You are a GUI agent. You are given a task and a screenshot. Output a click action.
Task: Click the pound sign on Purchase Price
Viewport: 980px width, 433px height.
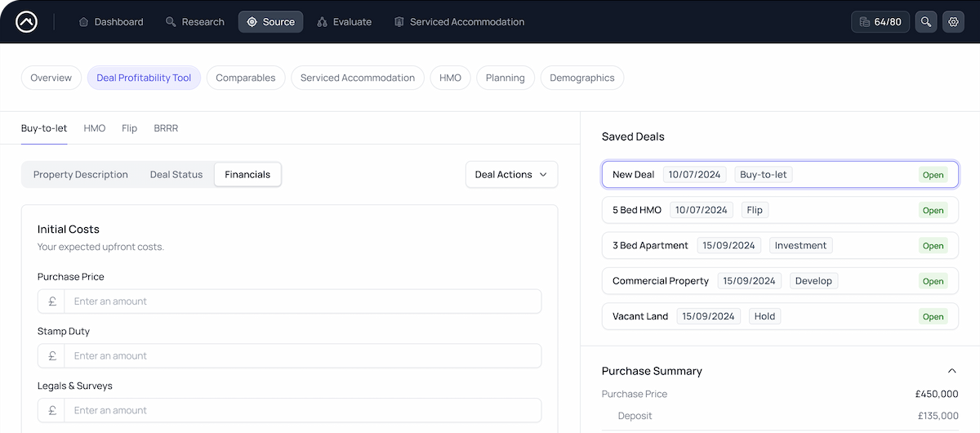tap(51, 301)
